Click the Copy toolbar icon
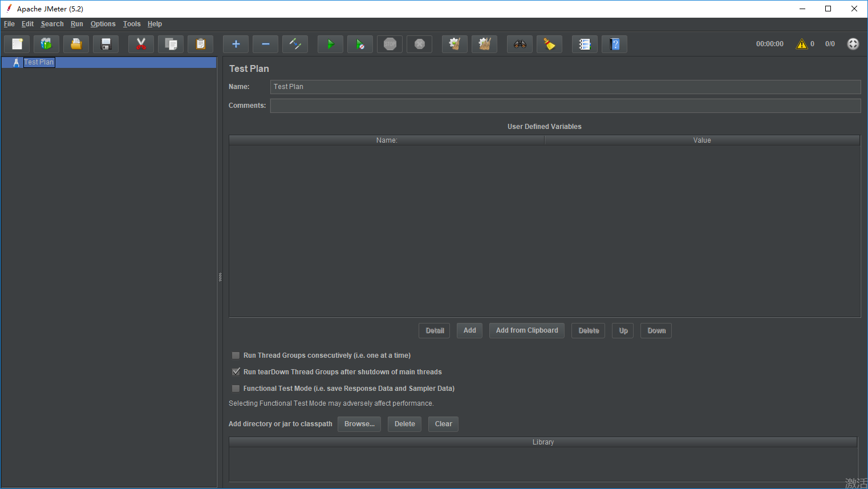 [x=171, y=44]
